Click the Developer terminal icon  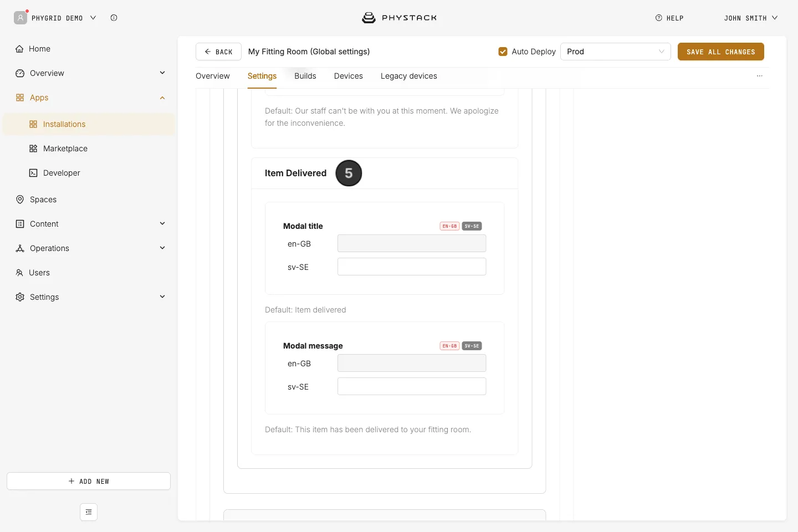pos(33,173)
